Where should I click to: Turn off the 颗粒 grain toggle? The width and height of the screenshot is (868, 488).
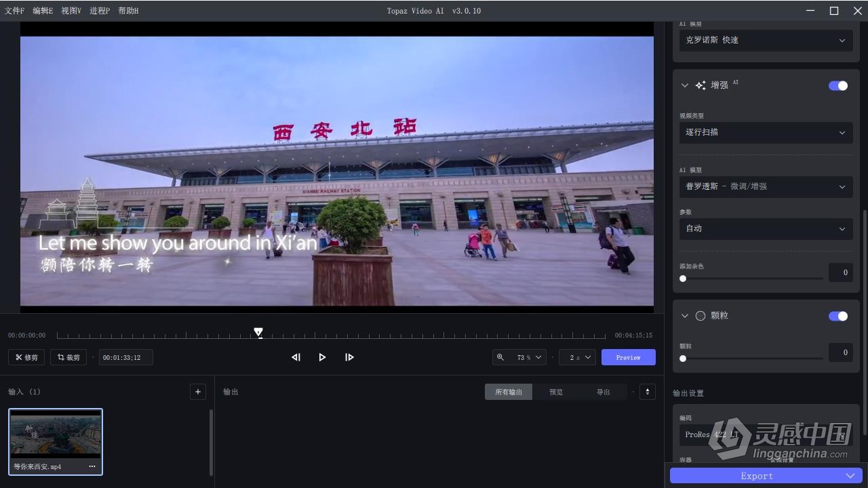click(838, 316)
